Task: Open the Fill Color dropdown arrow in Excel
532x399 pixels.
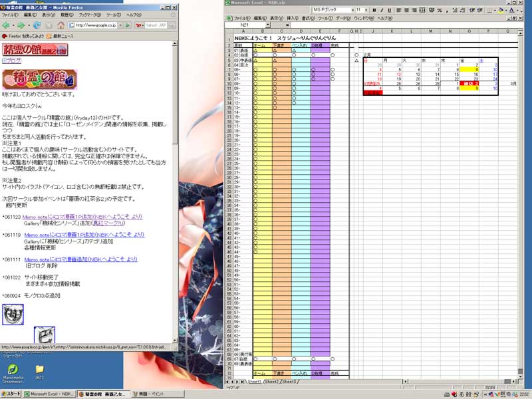Action: 506,10
